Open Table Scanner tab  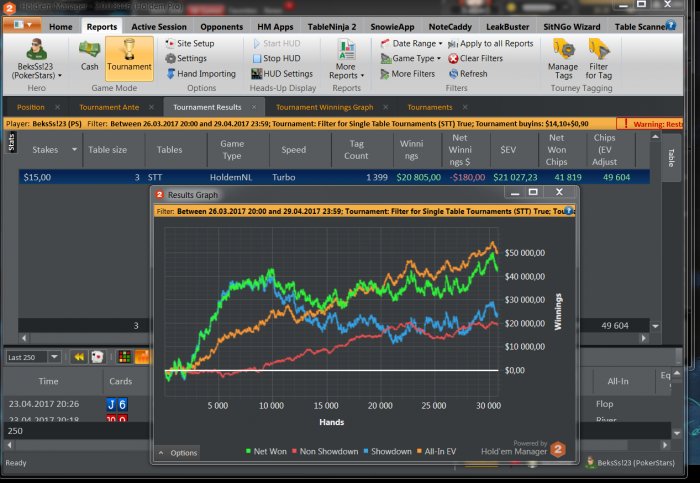click(x=639, y=27)
